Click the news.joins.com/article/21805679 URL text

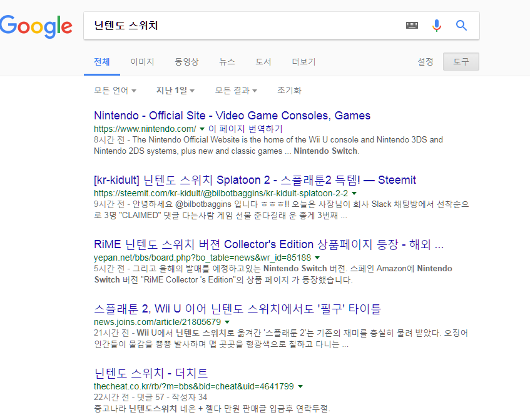[157, 322]
